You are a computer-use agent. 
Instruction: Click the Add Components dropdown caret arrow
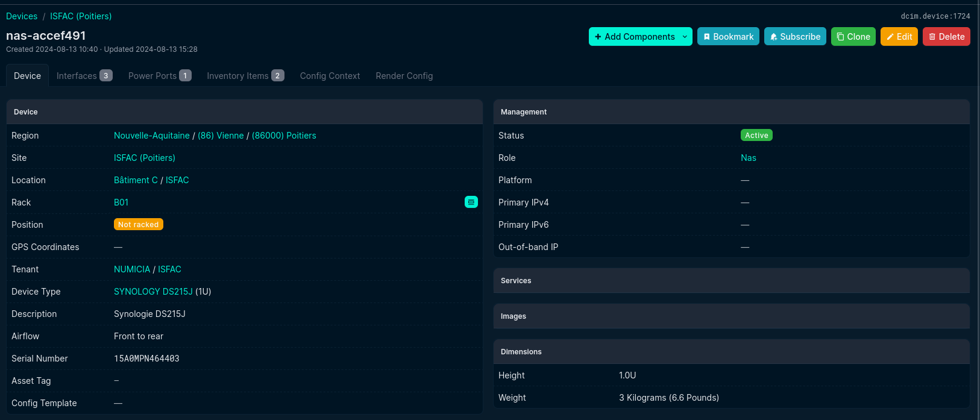[x=685, y=37]
